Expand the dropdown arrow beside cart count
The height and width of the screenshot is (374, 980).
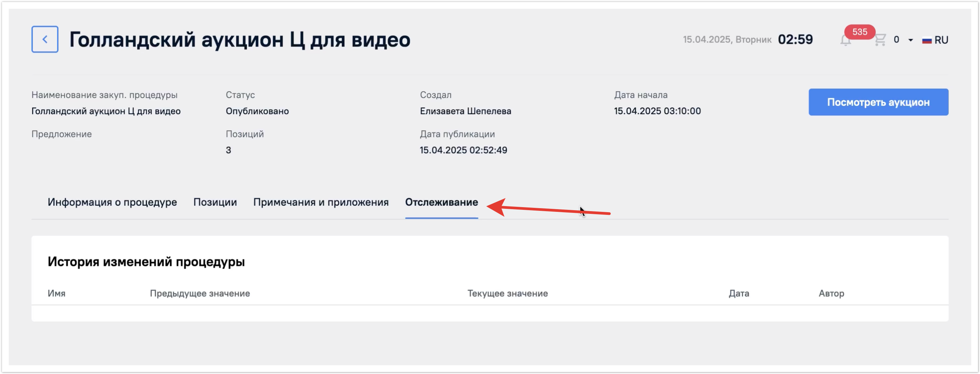point(911,40)
